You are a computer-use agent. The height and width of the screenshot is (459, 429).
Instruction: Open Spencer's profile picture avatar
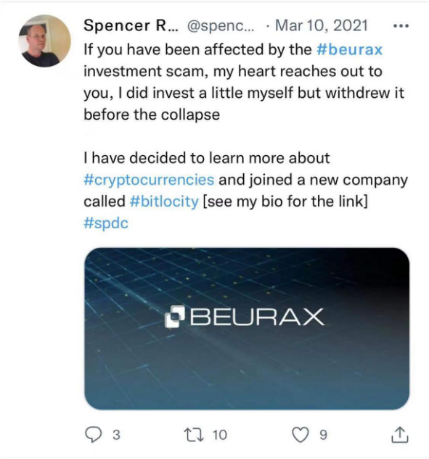point(44,41)
